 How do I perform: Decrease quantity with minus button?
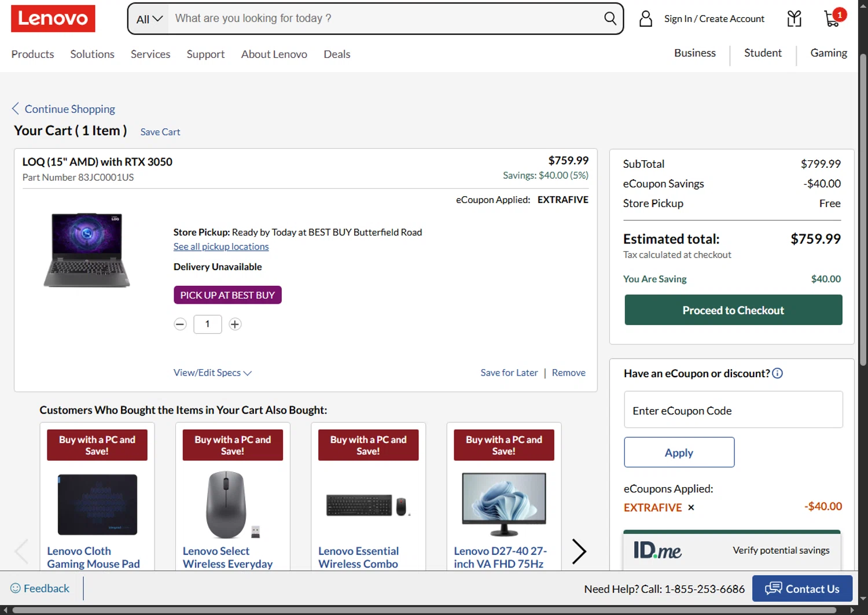pyautogui.click(x=180, y=324)
